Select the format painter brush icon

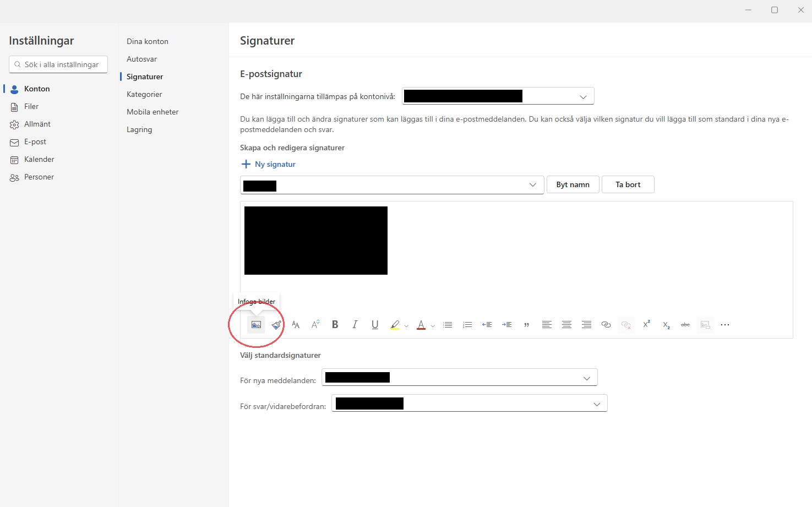(x=276, y=325)
